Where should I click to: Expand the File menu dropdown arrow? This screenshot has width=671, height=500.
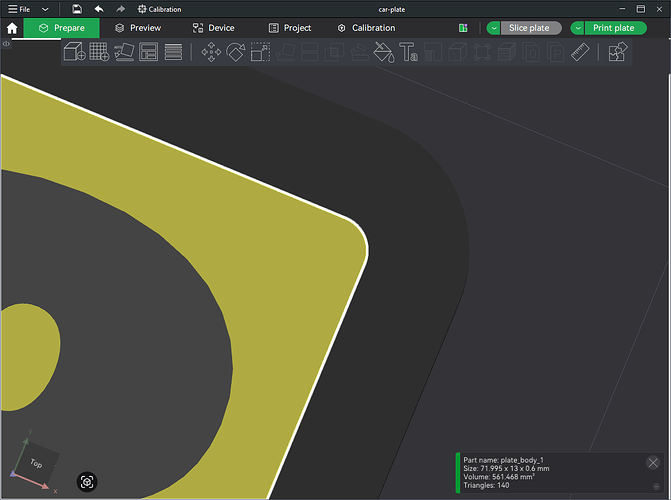coord(45,9)
